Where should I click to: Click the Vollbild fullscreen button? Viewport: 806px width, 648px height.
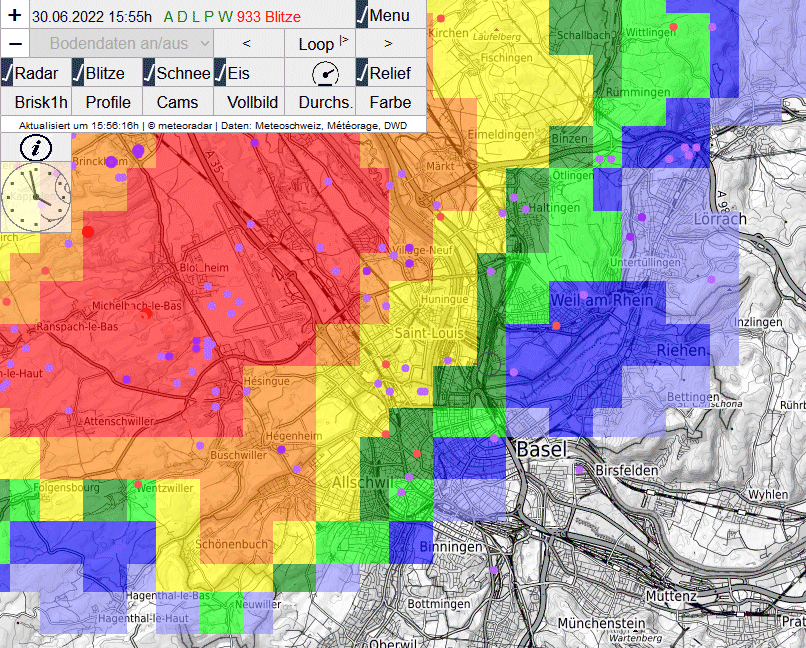(248, 102)
